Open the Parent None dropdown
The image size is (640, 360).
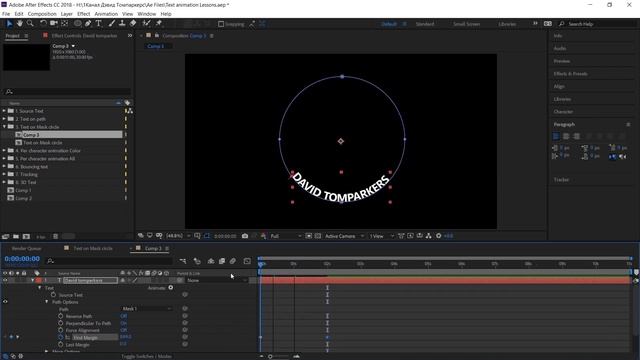click(x=217, y=280)
